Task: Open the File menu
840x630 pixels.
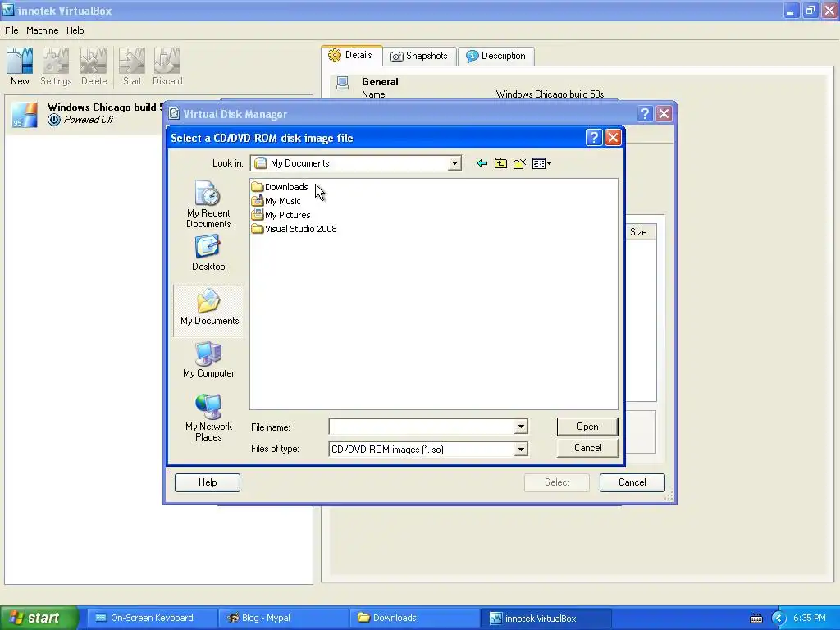Action: [11, 30]
